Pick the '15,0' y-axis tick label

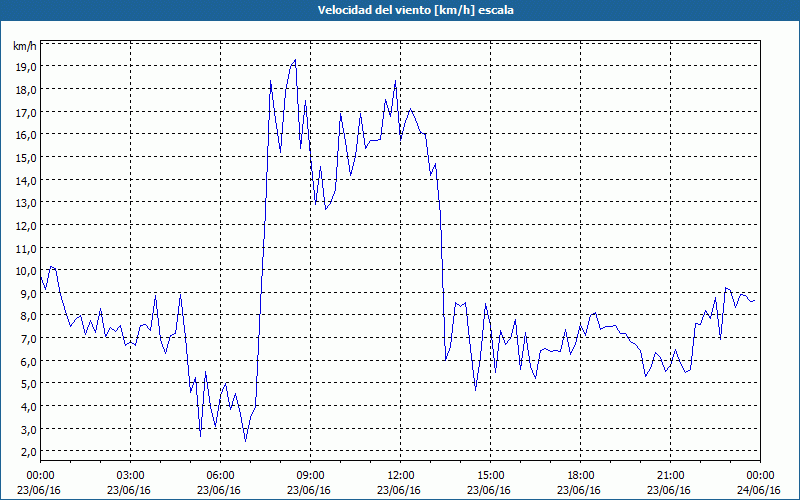pyautogui.click(x=25, y=158)
